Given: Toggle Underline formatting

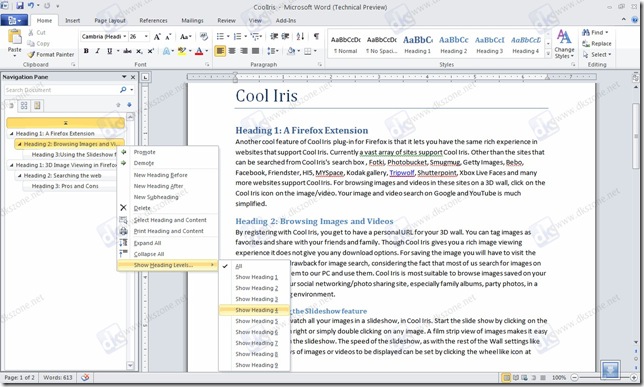Looking at the screenshot, I should (109, 51).
